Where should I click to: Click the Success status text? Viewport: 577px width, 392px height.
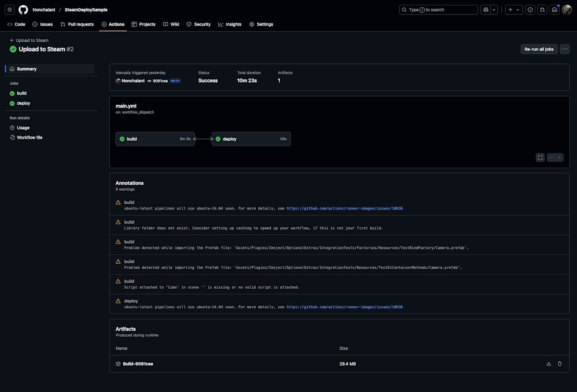pos(208,81)
